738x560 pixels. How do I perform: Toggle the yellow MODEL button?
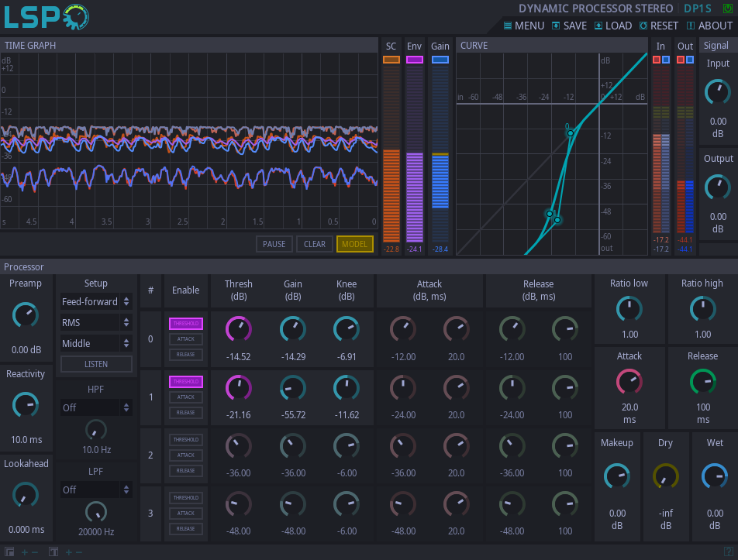tap(355, 244)
